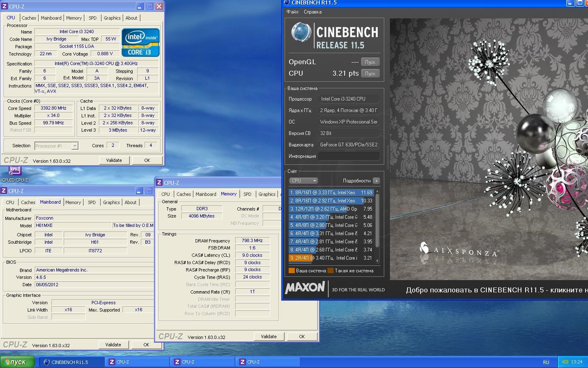The image size is (588, 368).
Task: Click the 13:24 system clock
Action: pyautogui.click(x=577, y=362)
